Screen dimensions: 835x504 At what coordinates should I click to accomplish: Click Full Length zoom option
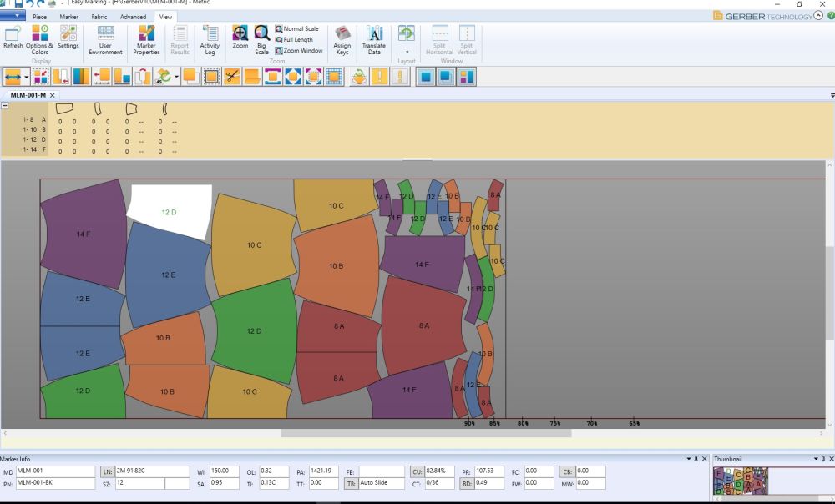coord(294,39)
